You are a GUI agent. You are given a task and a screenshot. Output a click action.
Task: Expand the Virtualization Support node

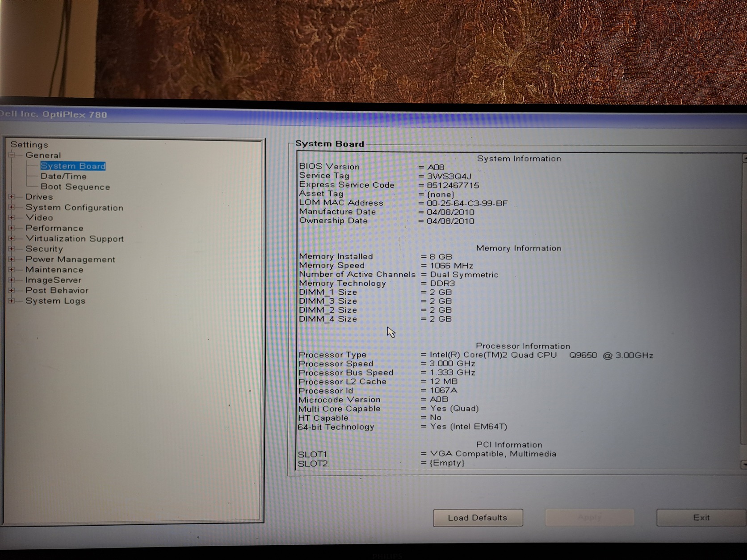tap(12, 238)
